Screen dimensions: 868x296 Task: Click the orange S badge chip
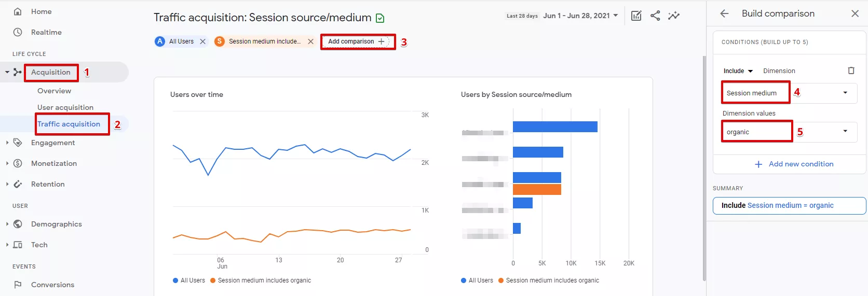point(220,41)
